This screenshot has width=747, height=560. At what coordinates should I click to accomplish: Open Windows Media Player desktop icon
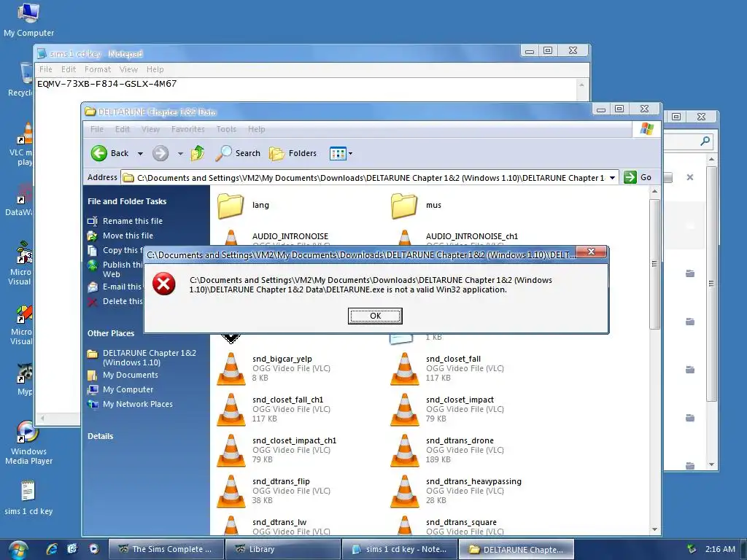click(x=28, y=443)
